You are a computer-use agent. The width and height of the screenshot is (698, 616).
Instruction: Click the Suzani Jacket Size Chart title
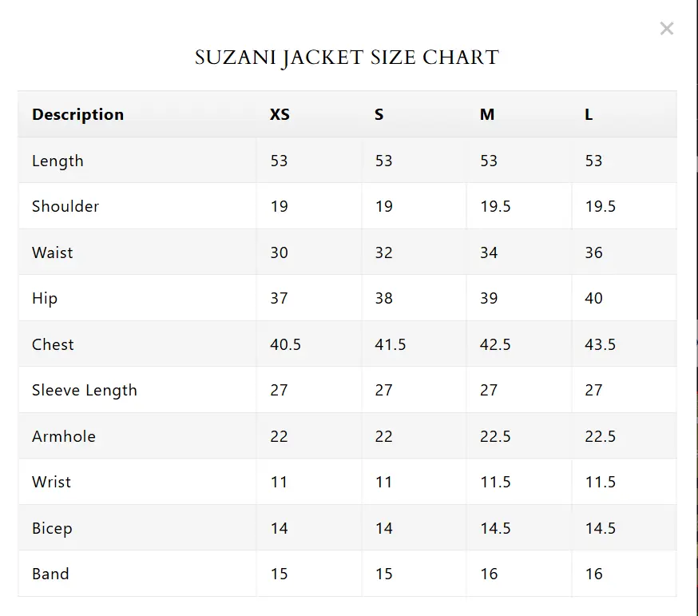point(347,58)
